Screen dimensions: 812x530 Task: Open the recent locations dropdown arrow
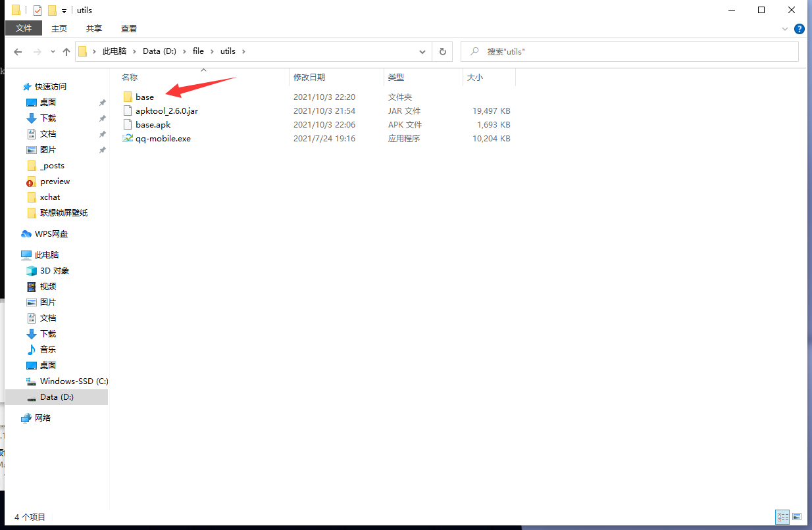52,52
